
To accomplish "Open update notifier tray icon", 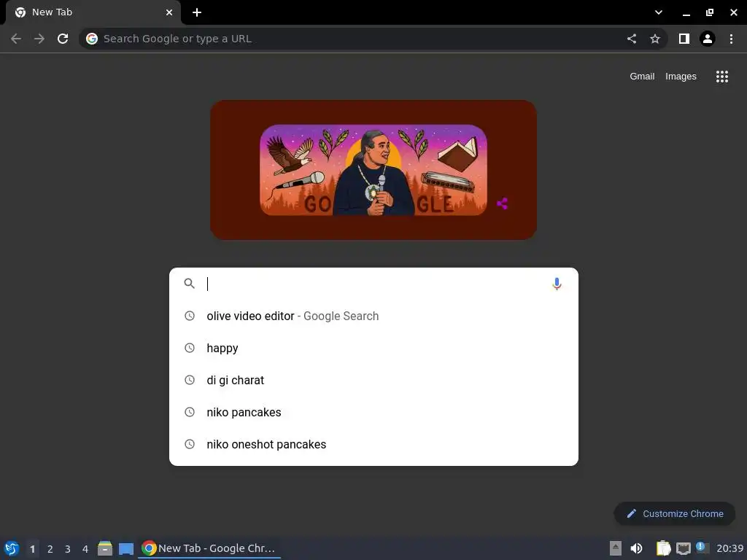I will pos(702,548).
